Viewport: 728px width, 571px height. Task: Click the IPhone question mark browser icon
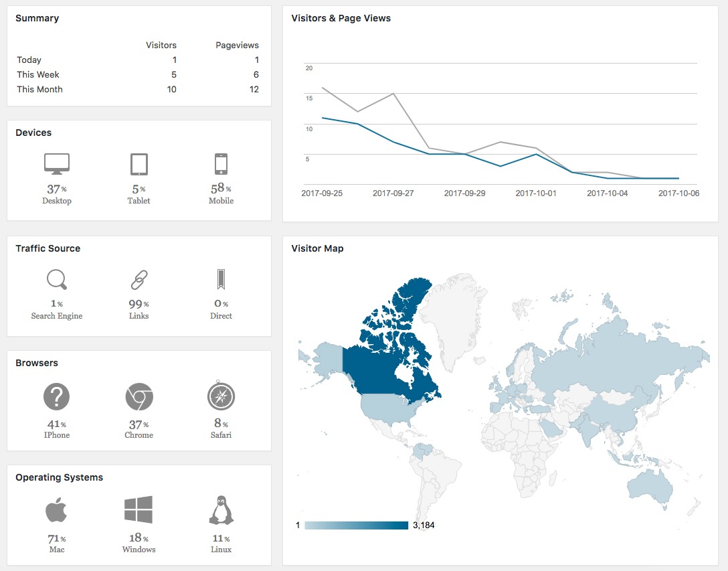(57, 397)
